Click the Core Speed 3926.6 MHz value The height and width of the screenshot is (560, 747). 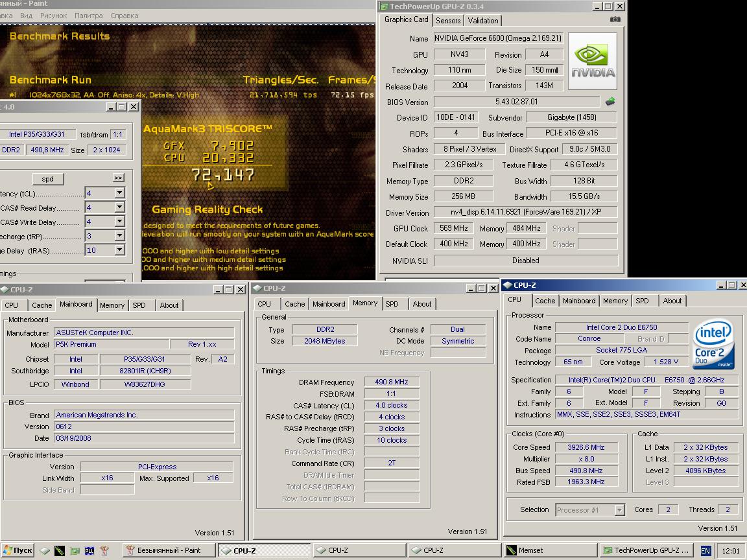586,447
